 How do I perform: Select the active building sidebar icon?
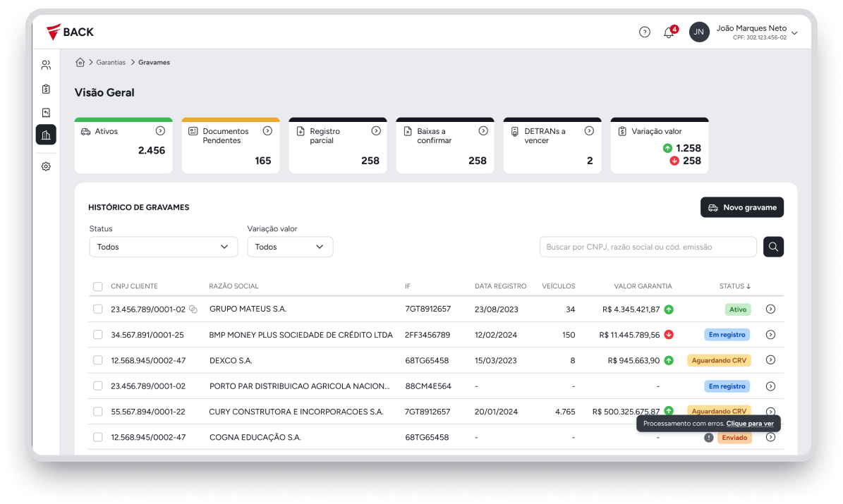[x=47, y=135]
